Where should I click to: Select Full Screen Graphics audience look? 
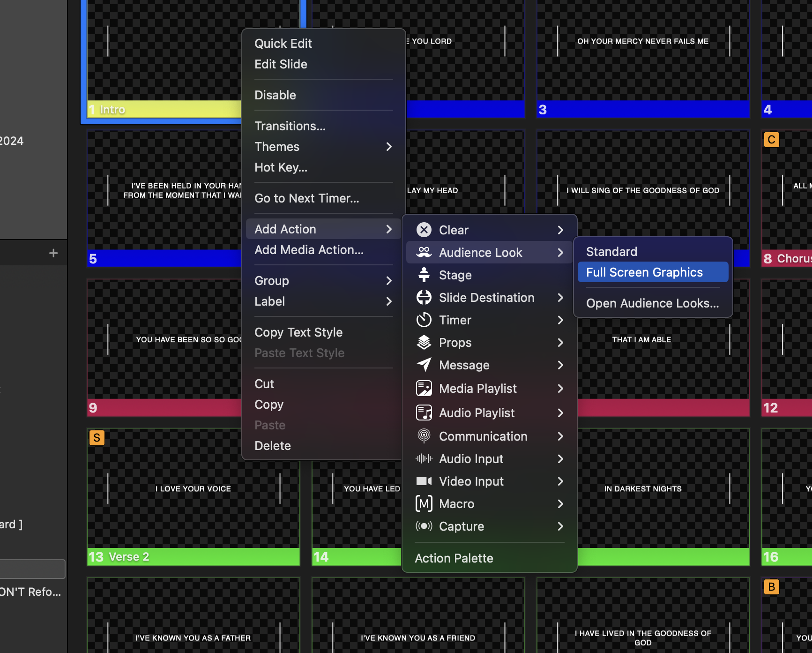[x=653, y=272]
